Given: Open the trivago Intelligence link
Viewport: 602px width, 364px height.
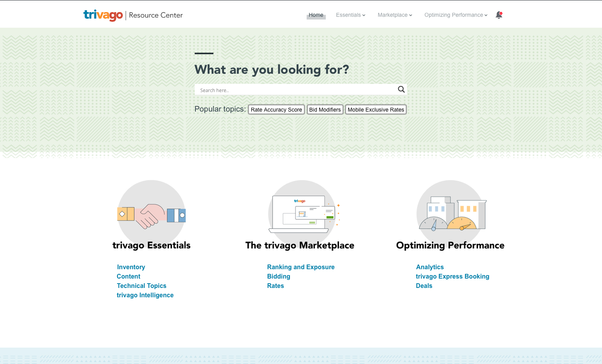Looking at the screenshot, I should [x=145, y=295].
